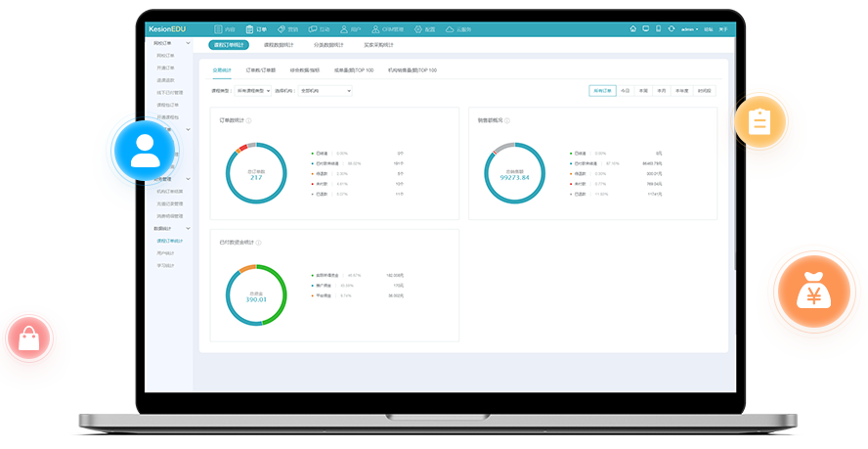868x449 pixels.
Task: Select the 本年度 time filter
Action: coord(682,90)
